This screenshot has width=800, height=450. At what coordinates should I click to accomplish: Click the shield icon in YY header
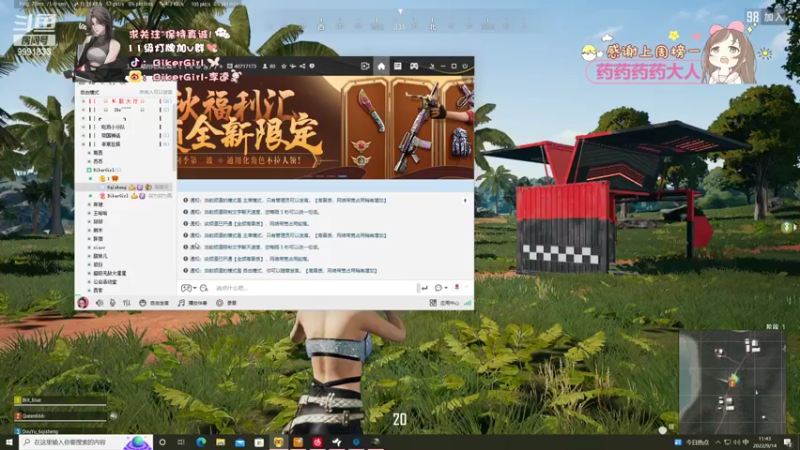pos(312,66)
